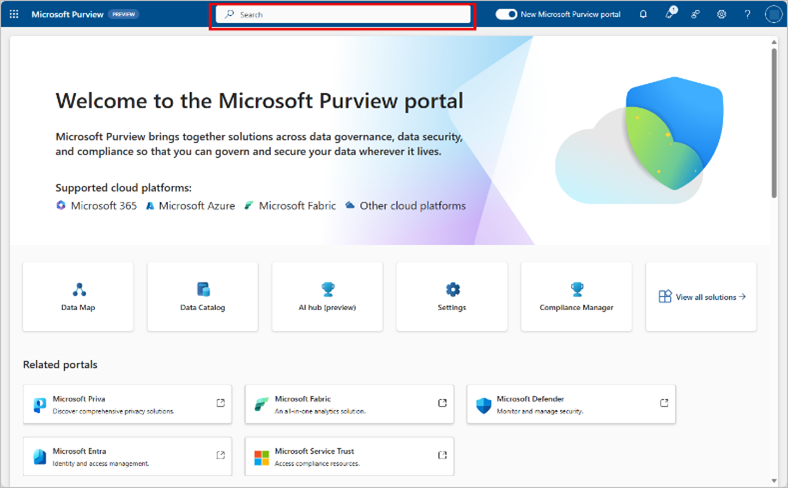Open the Settings solution card
788x488 pixels.
click(452, 297)
